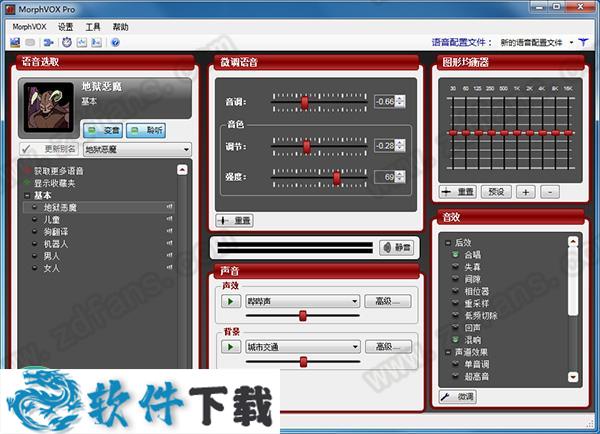Viewport: 600px width, 434px height.
Task: Click the funnel icon next to voice profile
Action: click(583, 42)
